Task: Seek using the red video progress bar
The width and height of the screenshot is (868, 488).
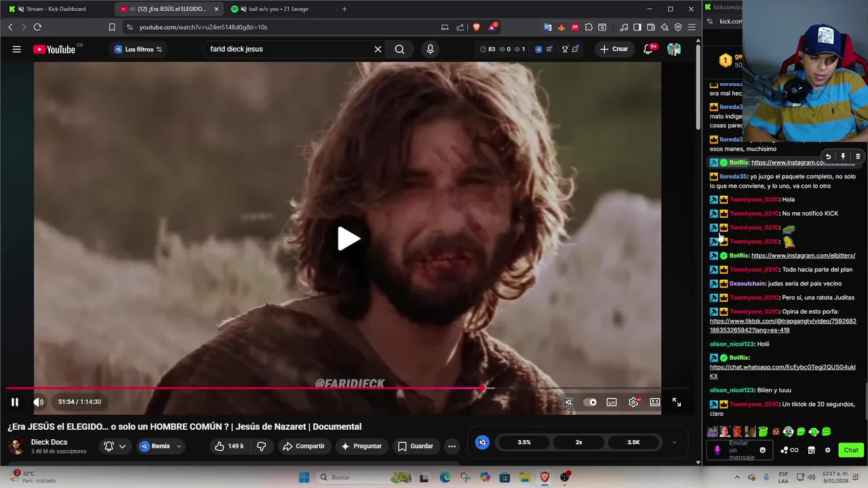Action: 347,388
